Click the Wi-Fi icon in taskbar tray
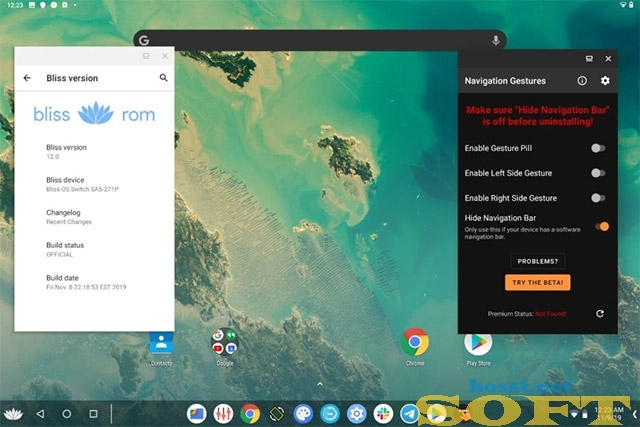640x427 pixels. [x=574, y=414]
